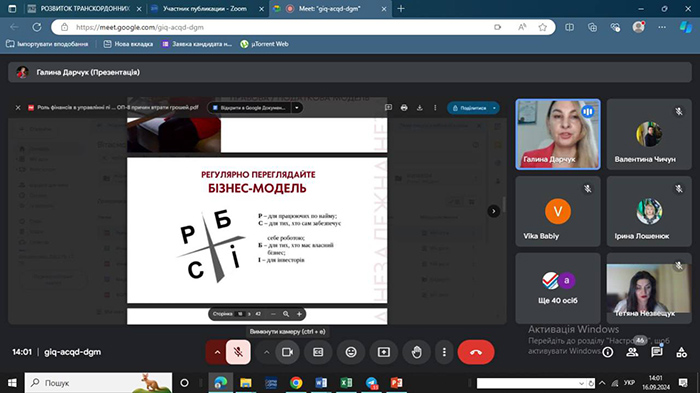Toggle closed captions CC button
The image size is (700, 393).
coord(318,352)
